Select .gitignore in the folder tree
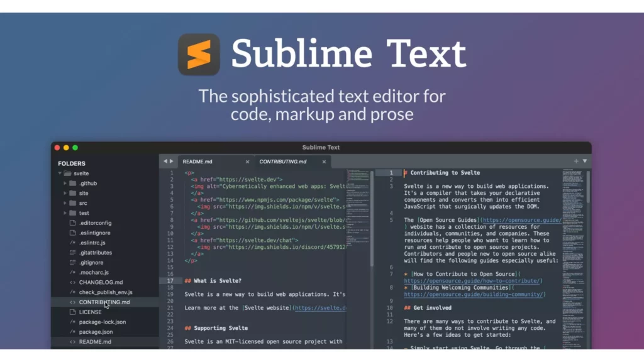The image size is (644, 362). [x=91, y=262]
